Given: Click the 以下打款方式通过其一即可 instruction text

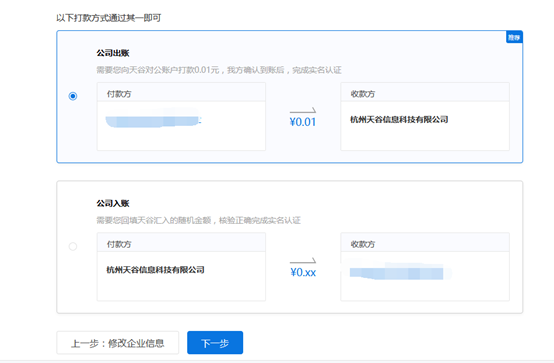Looking at the screenshot, I should tap(109, 18).
